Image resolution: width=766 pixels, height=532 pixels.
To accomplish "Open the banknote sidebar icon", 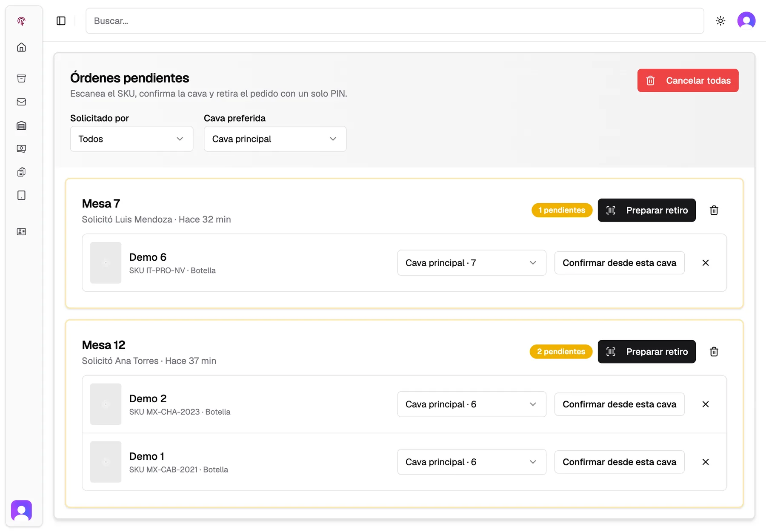I will [21, 148].
